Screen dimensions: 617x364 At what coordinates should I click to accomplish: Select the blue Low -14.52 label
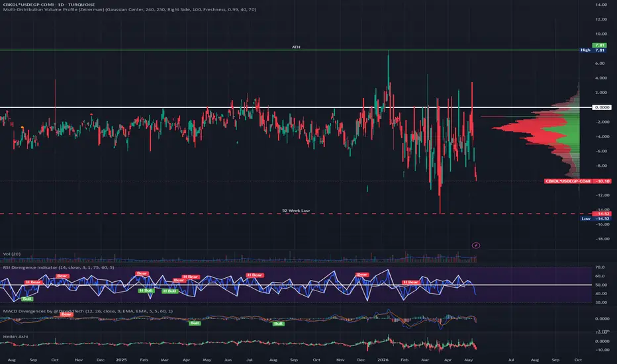tap(595, 218)
